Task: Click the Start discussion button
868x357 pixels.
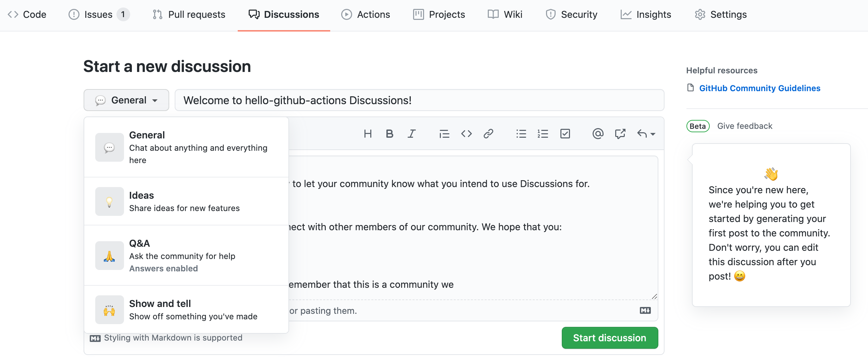Action: (610, 338)
